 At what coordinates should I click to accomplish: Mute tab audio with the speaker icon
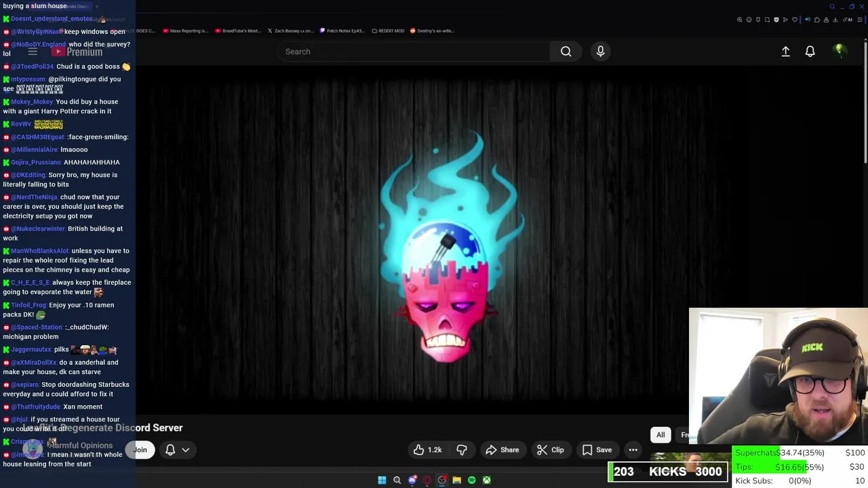808,20
